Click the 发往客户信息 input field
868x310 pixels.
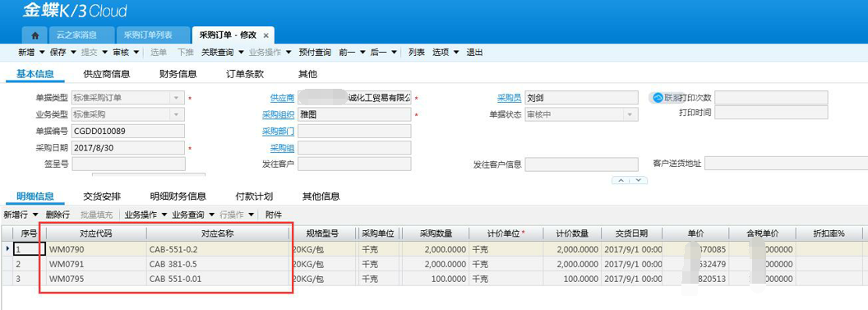point(581,164)
